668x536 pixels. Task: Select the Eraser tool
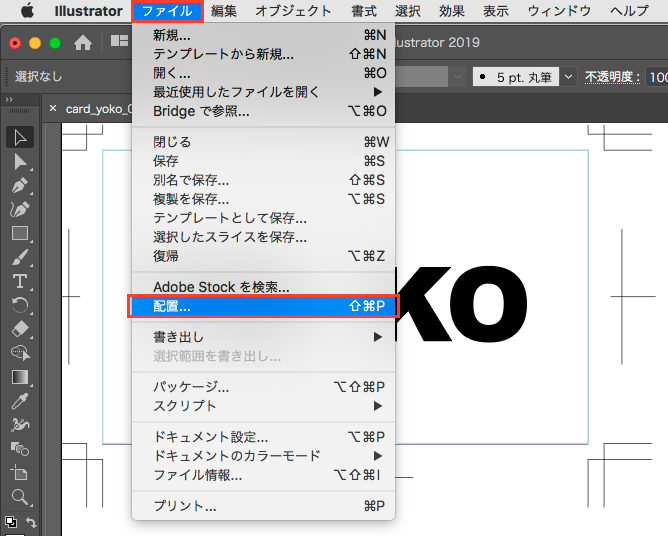point(19,329)
